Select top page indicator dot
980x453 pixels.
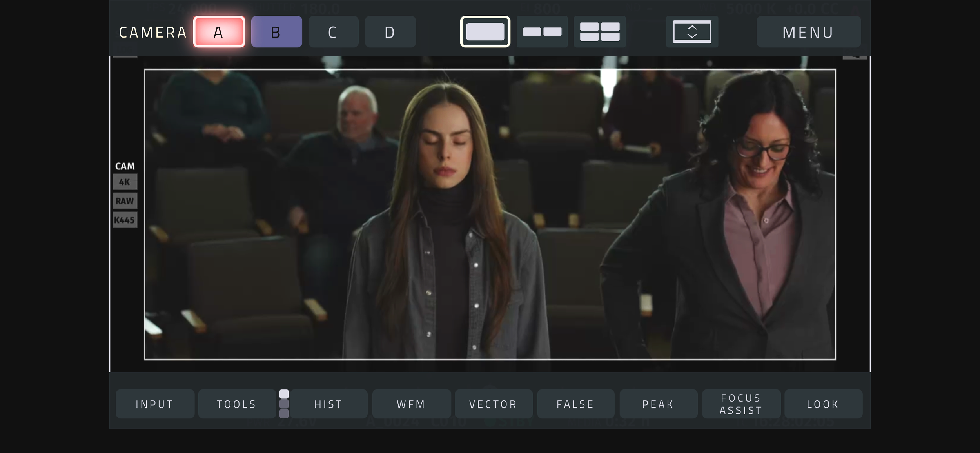(x=284, y=394)
